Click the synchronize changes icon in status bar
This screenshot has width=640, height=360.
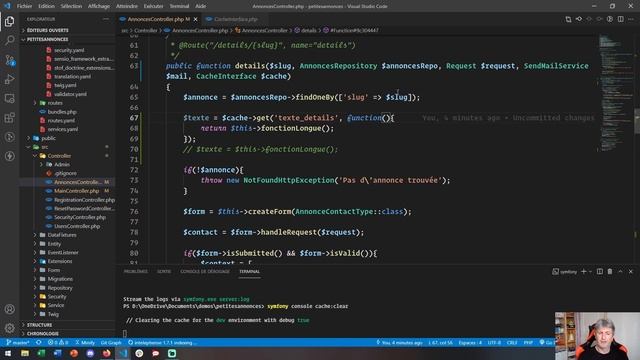39,342
